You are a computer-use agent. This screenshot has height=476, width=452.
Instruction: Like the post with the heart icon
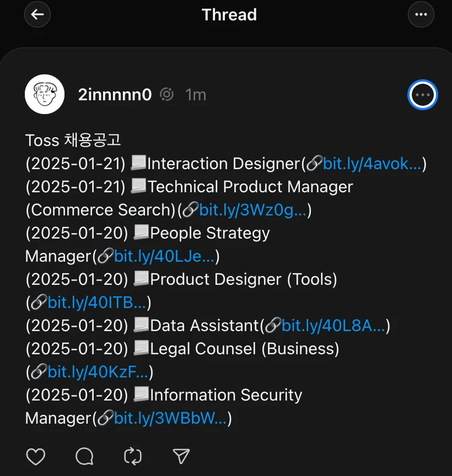[x=35, y=456]
